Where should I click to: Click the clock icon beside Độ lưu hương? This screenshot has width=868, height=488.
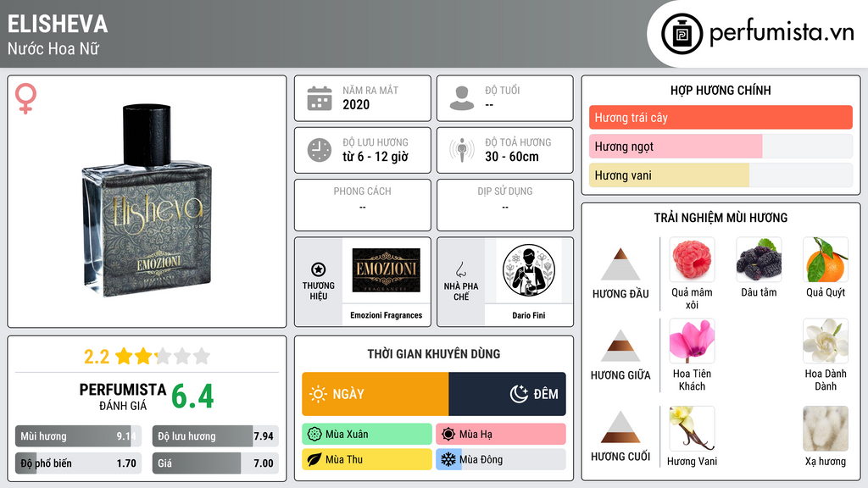click(x=320, y=150)
